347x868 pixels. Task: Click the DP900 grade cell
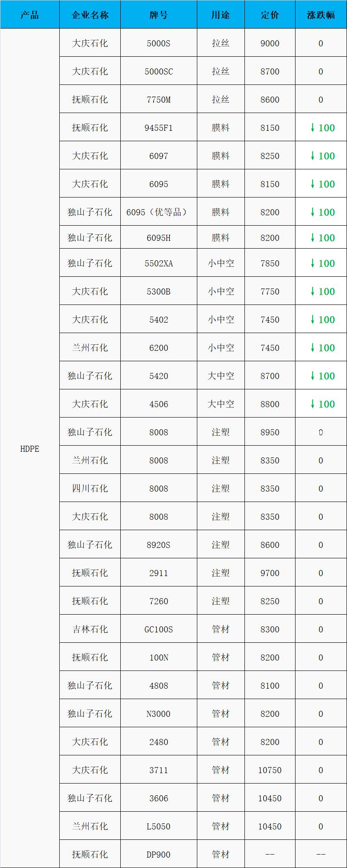(158, 855)
